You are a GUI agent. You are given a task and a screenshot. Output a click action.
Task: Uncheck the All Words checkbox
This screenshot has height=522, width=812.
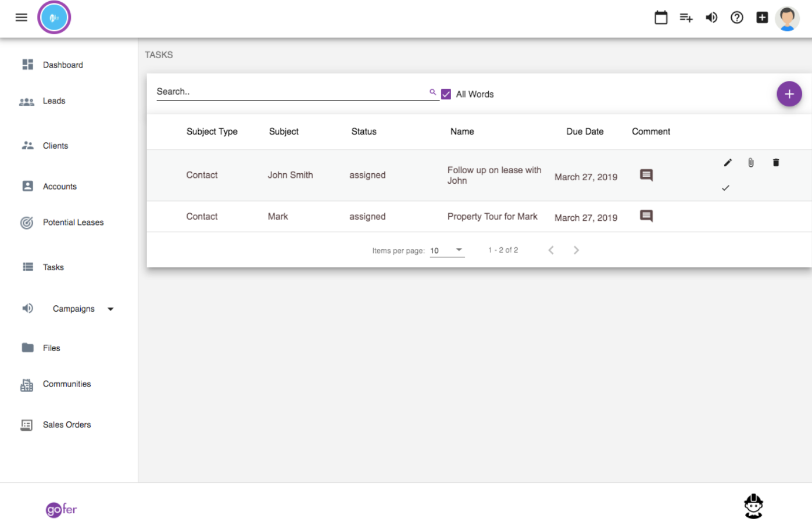tap(446, 94)
